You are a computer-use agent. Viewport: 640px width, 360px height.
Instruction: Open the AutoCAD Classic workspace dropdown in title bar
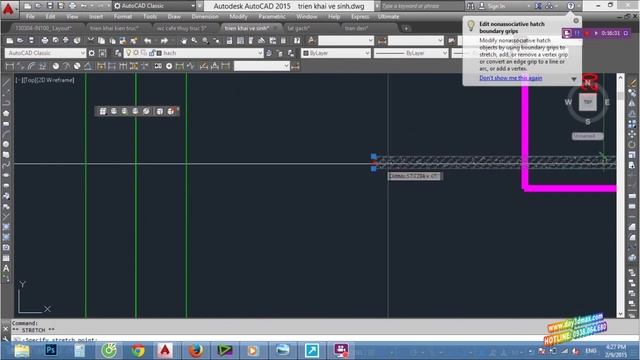pos(155,6)
